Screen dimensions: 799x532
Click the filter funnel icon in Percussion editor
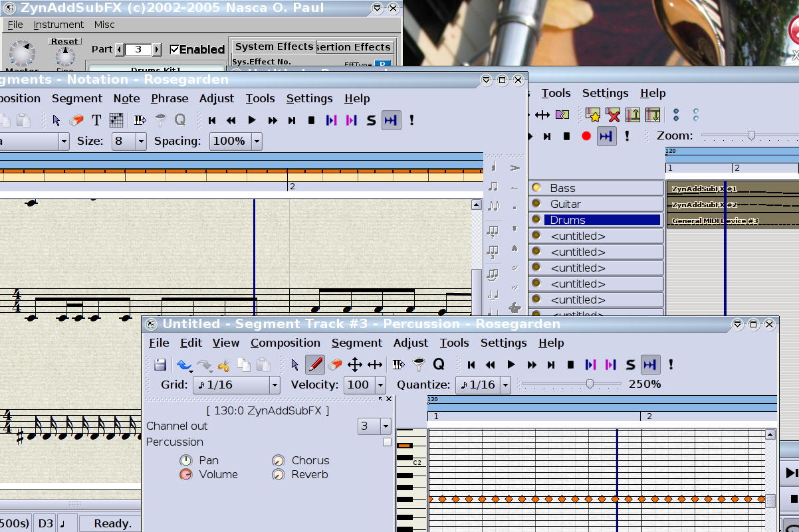point(418,365)
